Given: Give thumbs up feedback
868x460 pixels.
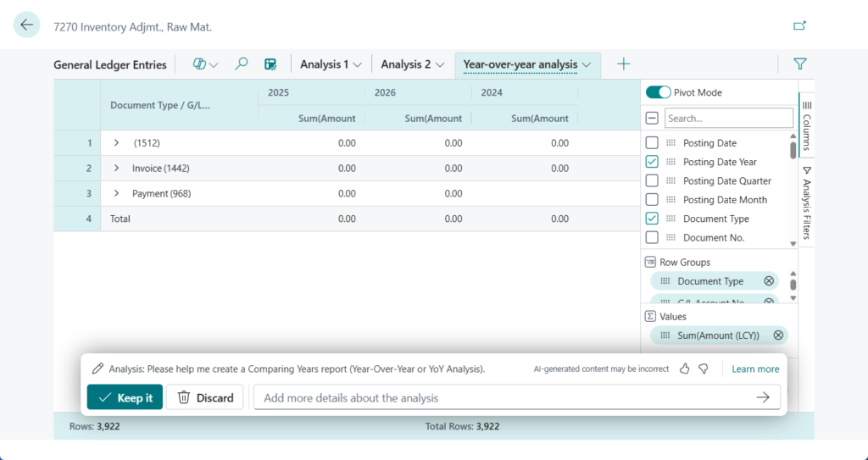Looking at the screenshot, I should 685,369.
